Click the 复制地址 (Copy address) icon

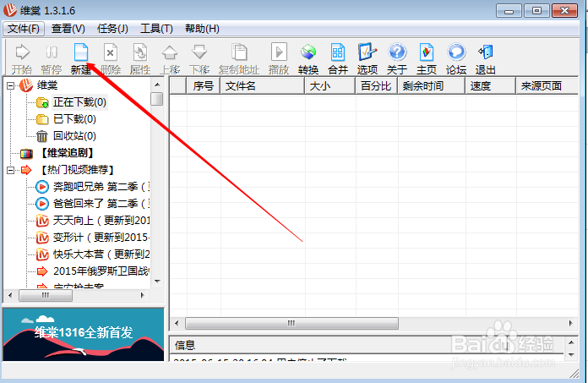point(239,59)
